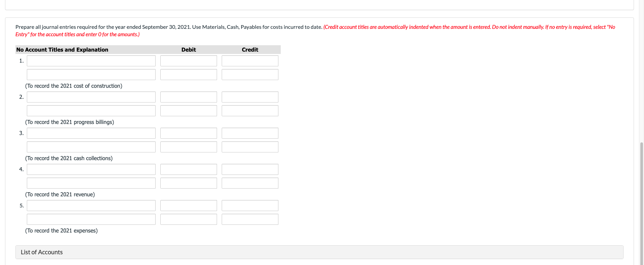Focus entry 5 first account title field

pos(91,205)
